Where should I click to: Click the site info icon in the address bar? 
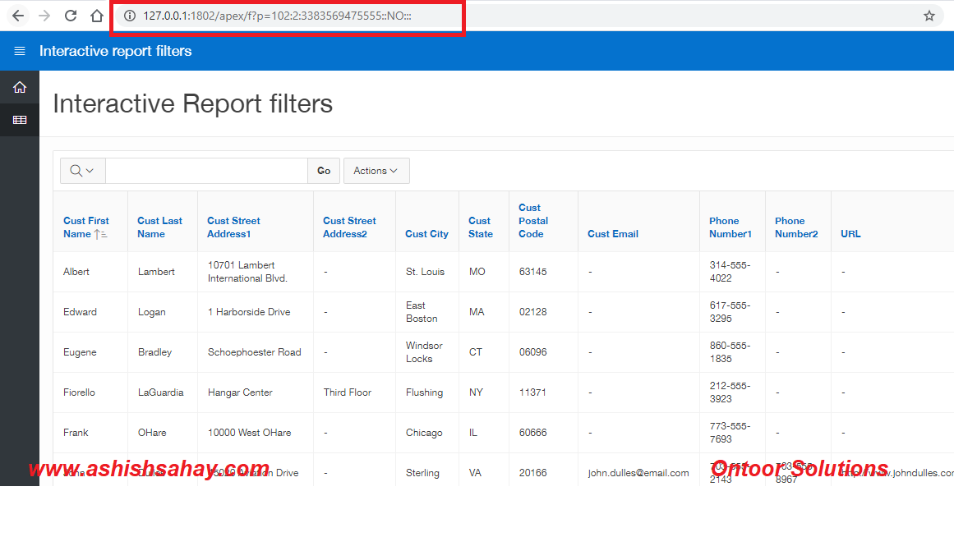point(129,16)
